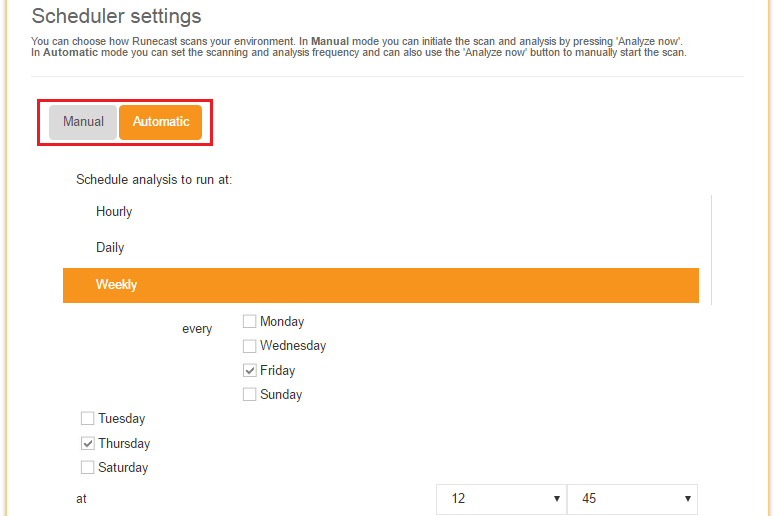The height and width of the screenshot is (516, 778).
Task: Click the 'every' label beside weekdays
Action: pyautogui.click(x=197, y=329)
